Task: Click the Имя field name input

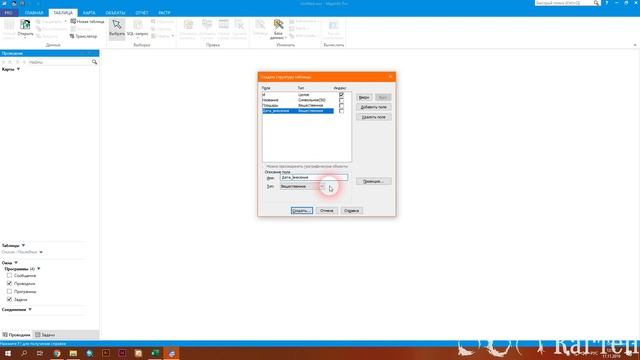Action: coord(314,178)
